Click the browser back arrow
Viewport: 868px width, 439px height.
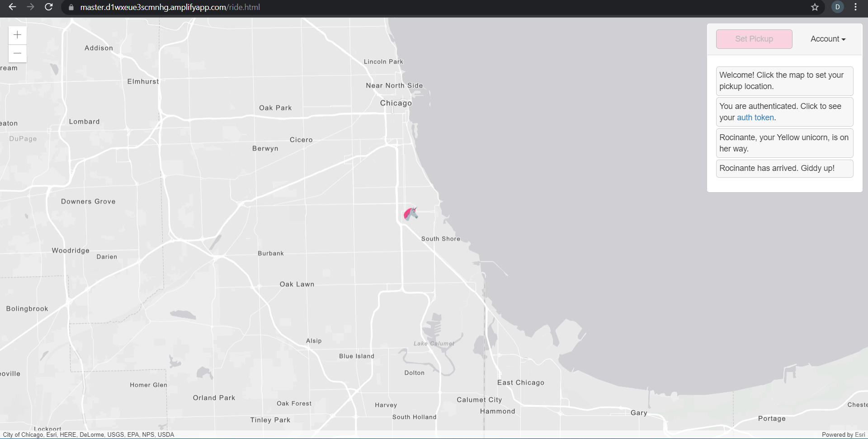click(x=12, y=7)
